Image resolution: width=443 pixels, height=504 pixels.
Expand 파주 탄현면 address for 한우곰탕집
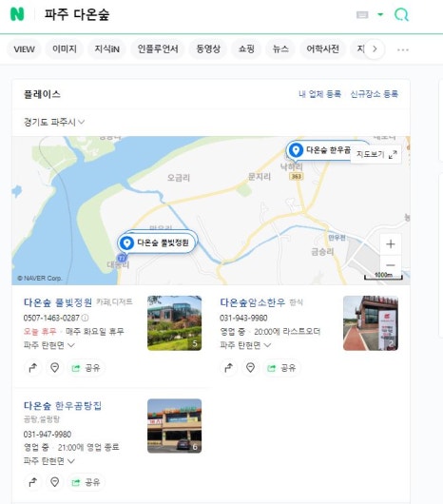click(x=49, y=461)
